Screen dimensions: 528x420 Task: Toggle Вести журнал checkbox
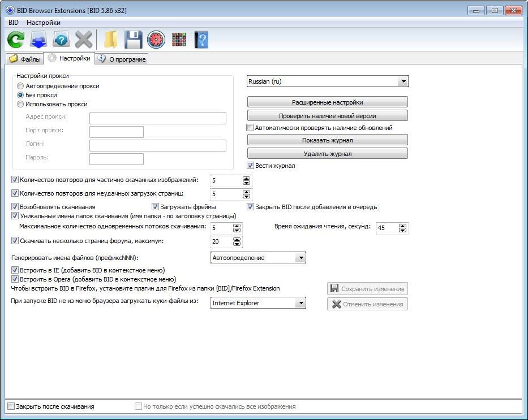coord(250,166)
